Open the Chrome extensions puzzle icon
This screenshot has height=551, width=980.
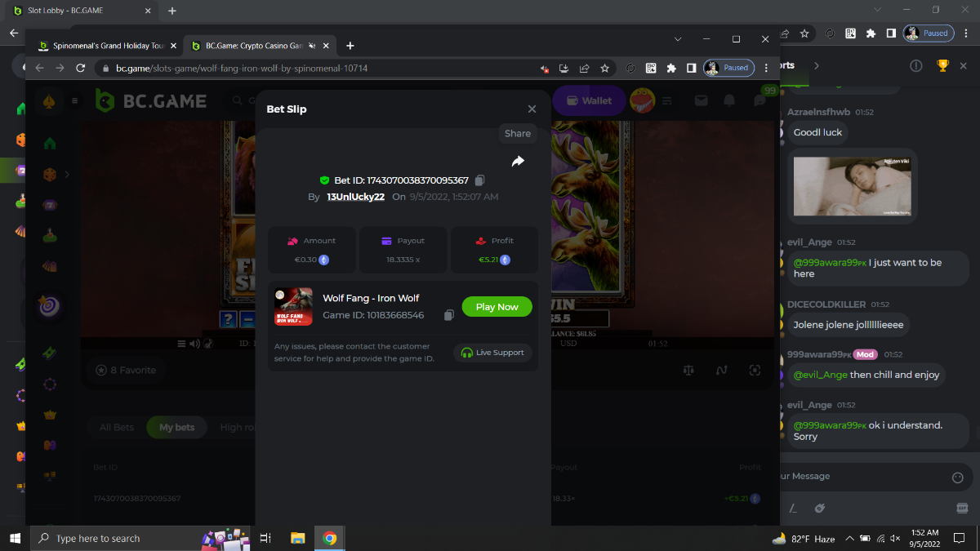pos(671,69)
